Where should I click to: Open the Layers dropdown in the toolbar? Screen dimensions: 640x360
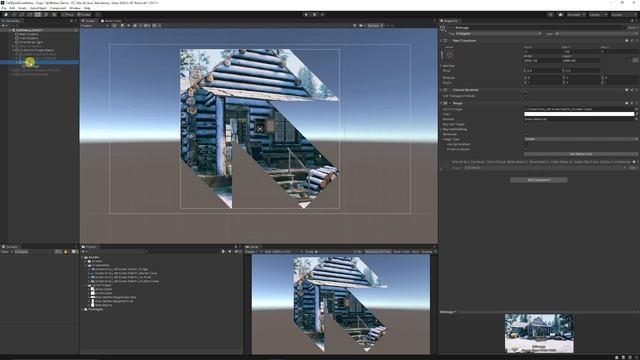(598, 15)
